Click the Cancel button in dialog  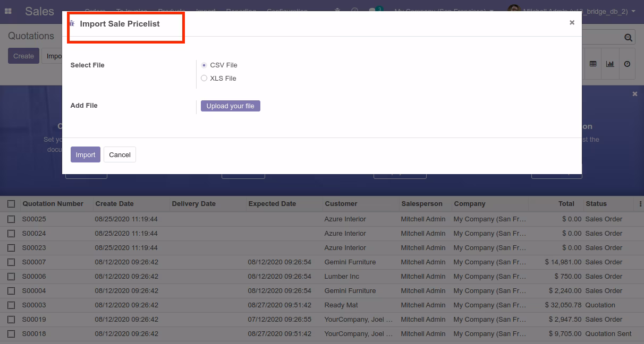click(x=120, y=154)
